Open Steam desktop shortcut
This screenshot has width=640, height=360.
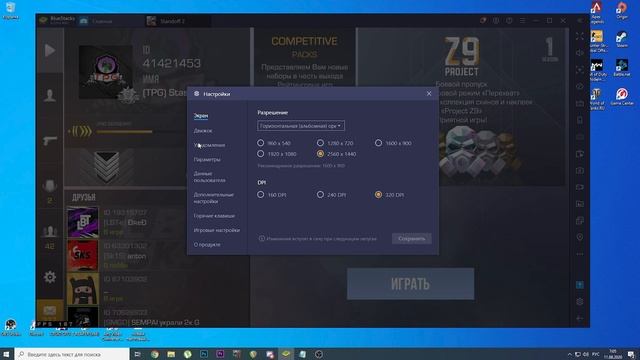tap(622, 39)
